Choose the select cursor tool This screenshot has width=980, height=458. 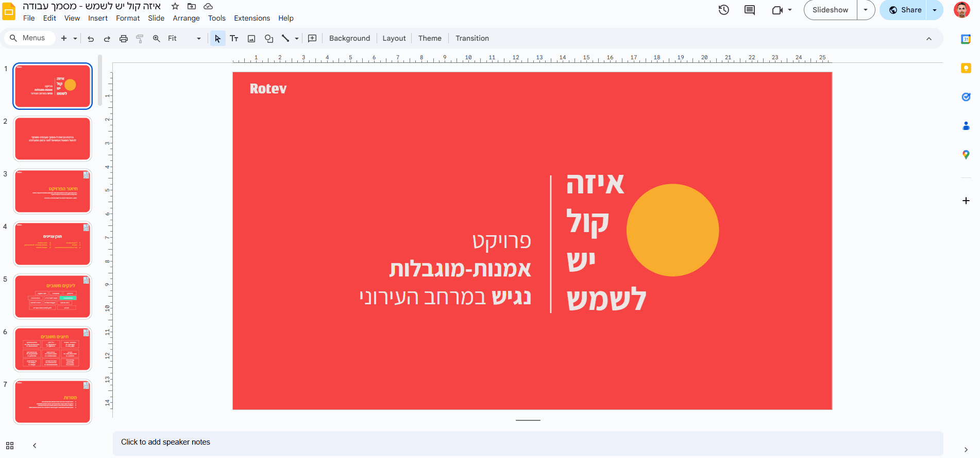click(x=217, y=38)
